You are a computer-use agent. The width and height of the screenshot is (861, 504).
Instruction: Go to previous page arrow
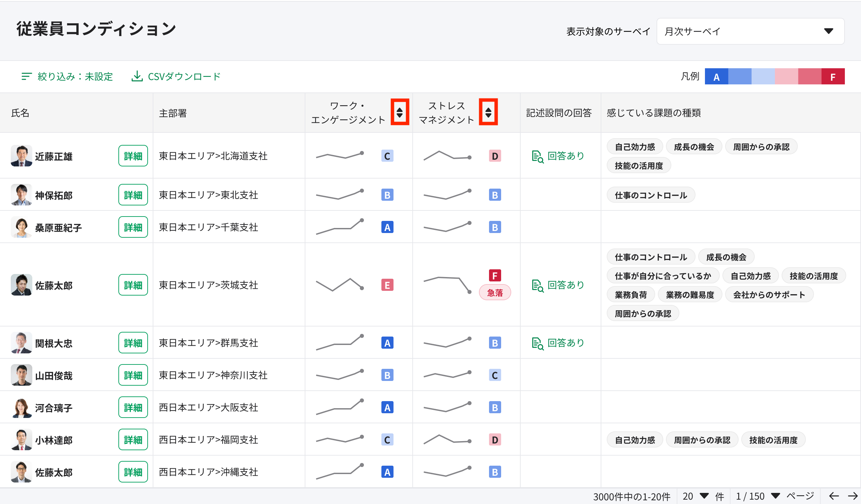[x=834, y=496]
